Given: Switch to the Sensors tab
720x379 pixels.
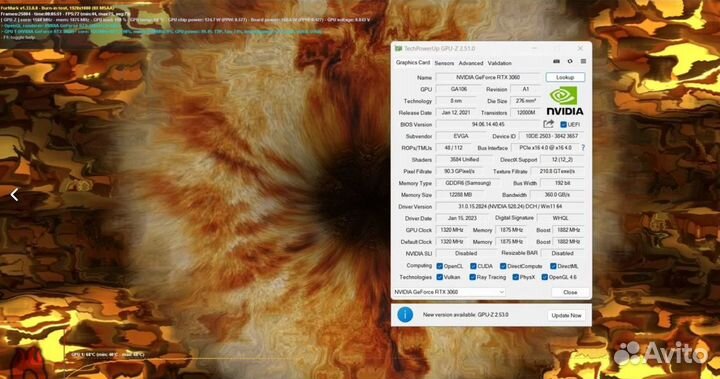Looking at the screenshot, I should [x=444, y=63].
